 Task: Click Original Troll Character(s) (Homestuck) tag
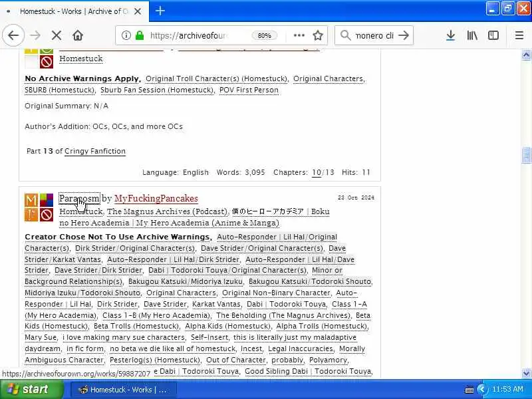217,78
